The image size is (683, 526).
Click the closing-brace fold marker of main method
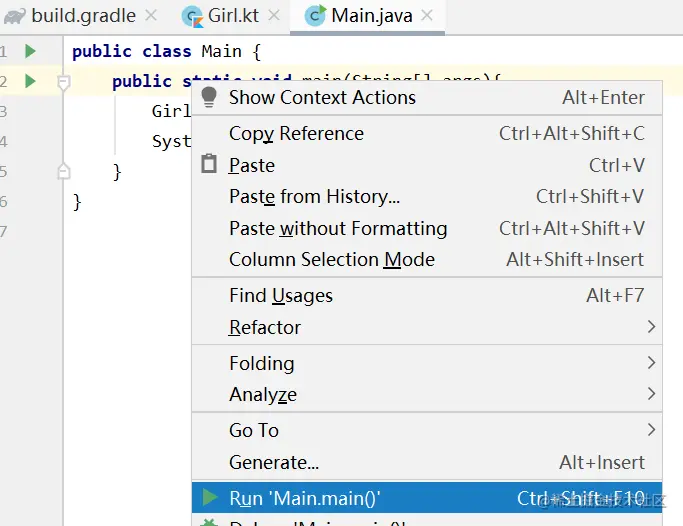click(x=64, y=171)
